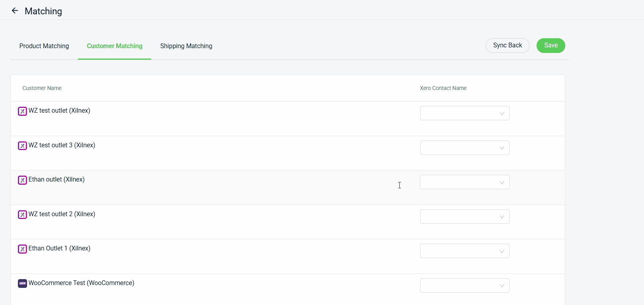Go to the Shipping Matching tab
Screen dimensions: 644x305
(186, 46)
